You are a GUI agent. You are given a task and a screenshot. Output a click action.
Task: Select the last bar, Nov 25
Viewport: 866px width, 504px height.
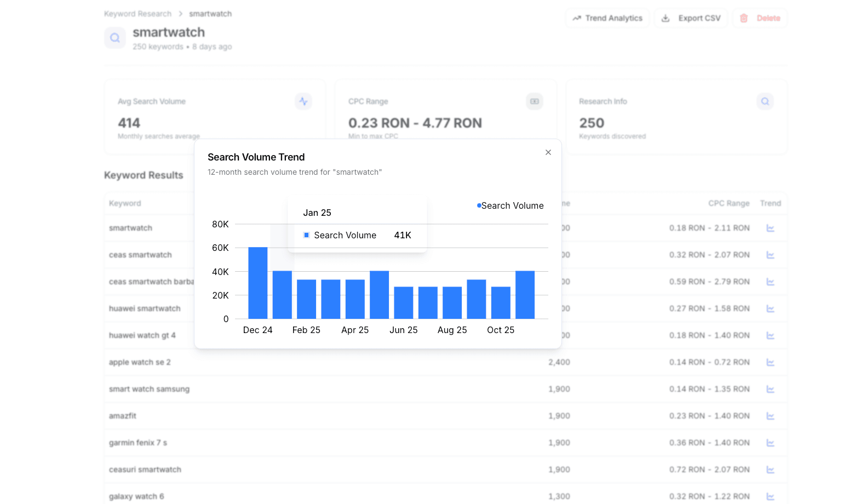click(525, 295)
